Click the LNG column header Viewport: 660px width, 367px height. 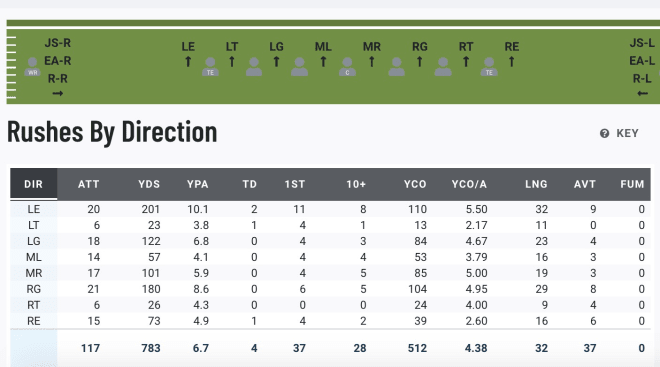point(536,184)
